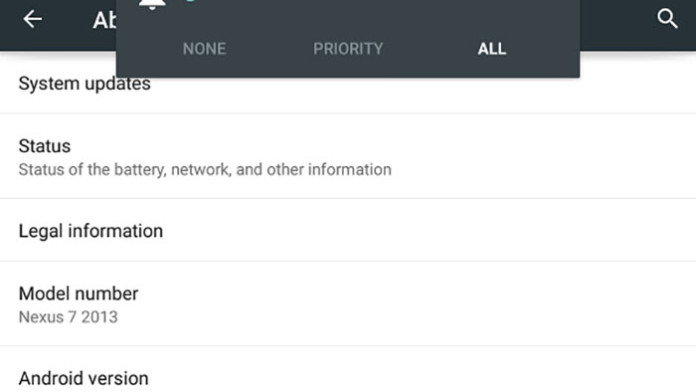This screenshot has height=392, width=696.
Task: Click the System updates row's blank area
Action: click(422, 95)
